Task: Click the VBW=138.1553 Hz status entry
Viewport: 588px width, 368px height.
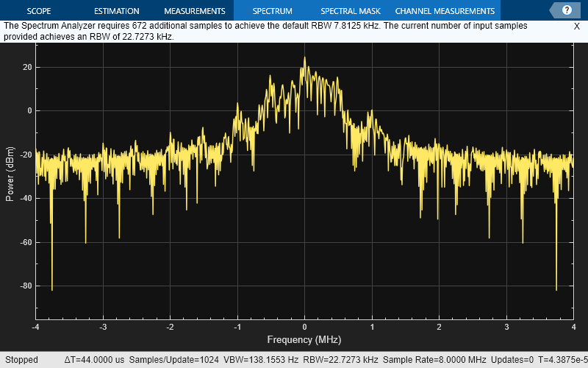Action: (x=261, y=360)
